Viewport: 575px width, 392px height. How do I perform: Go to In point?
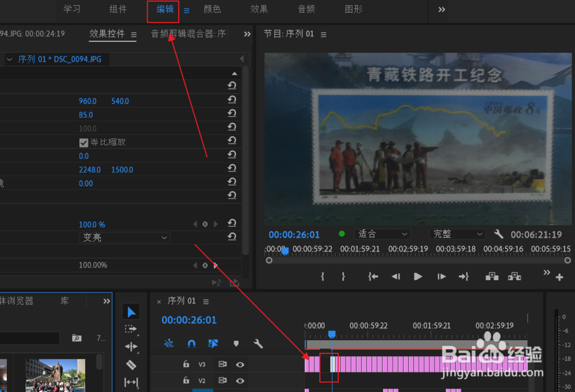373,276
